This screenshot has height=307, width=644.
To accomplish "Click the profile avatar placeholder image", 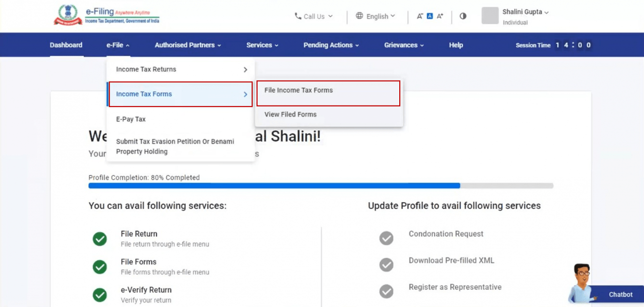I will (x=489, y=15).
